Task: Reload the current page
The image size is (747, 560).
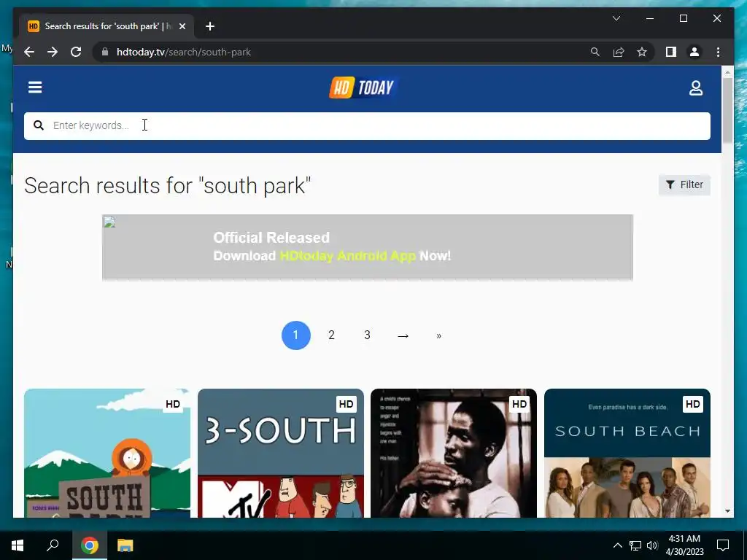Action: (76, 52)
